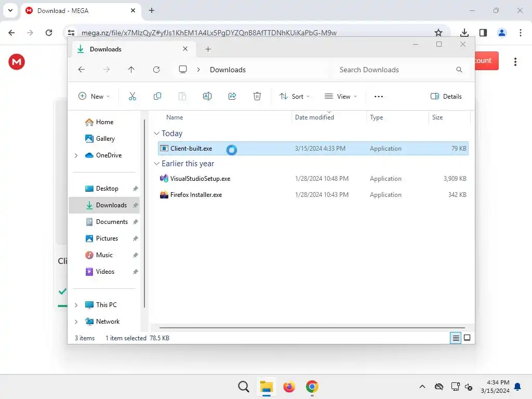Refresh the Downloads folder view

pyautogui.click(x=156, y=70)
